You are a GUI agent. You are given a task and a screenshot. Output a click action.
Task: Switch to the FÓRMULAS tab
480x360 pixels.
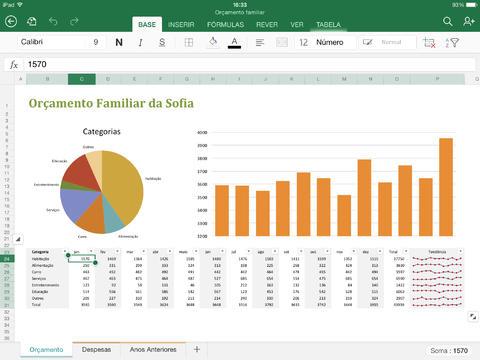click(225, 25)
